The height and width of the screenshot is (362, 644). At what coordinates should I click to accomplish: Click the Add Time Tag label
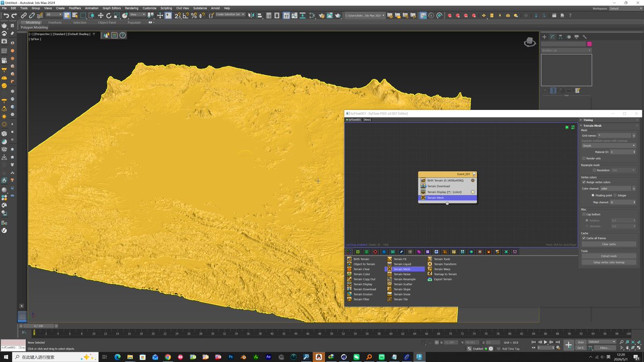coord(510,349)
